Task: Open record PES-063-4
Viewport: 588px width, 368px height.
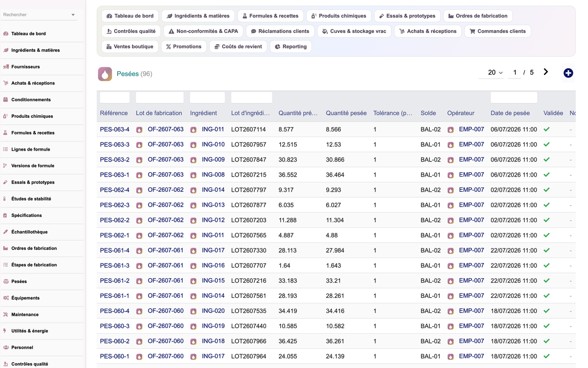Action: click(x=115, y=130)
